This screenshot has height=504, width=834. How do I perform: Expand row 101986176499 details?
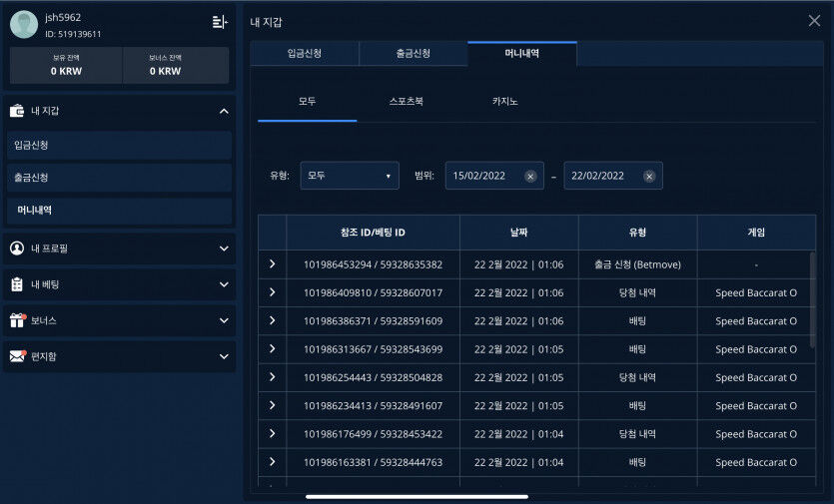273,433
